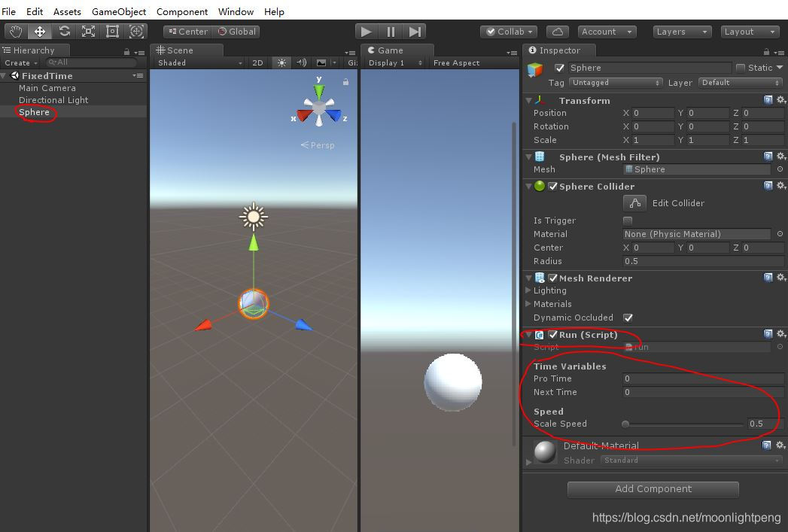
Task: Click the Mesh object picker circle
Action: 780,169
